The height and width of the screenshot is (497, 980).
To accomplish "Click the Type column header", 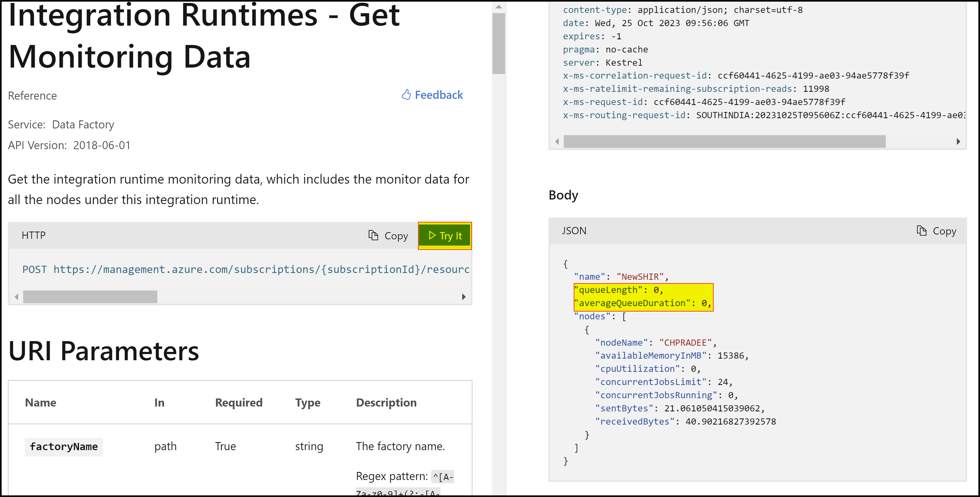I will (307, 403).
